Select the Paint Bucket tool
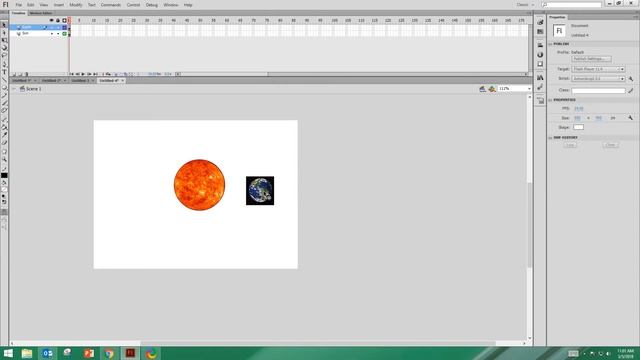The width and height of the screenshot is (640, 360). click(4, 127)
